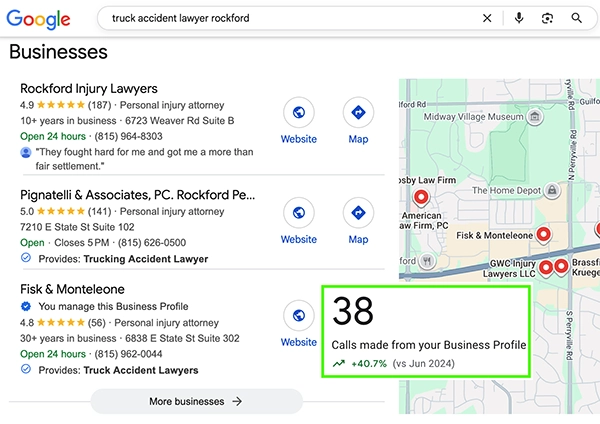Open Fisk & Monteleone website globe icon
Viewport: 600px width, 424px height.
(x=299, y=316)
